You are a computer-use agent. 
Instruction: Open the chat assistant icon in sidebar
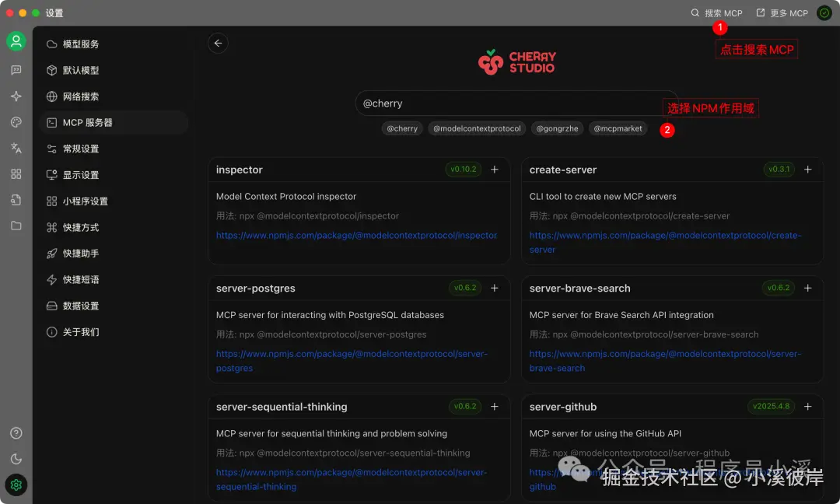pos(16,70)
